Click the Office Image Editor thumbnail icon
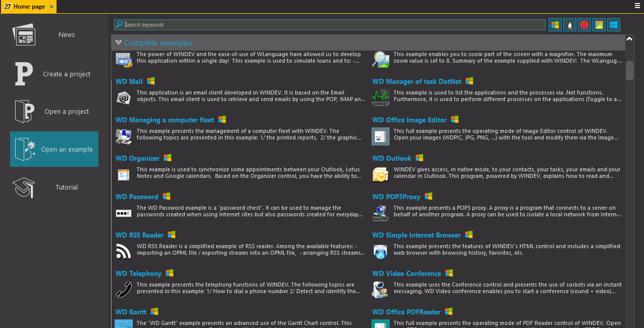The width and height of the screenshot is (644, 328). pyautogui.click(x=381, y=136)
